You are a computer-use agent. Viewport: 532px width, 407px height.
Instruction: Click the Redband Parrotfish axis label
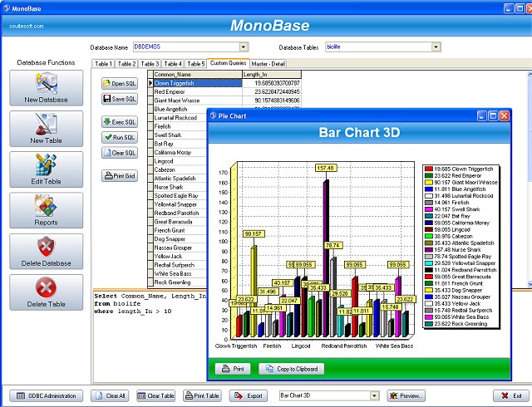(344, 346)
